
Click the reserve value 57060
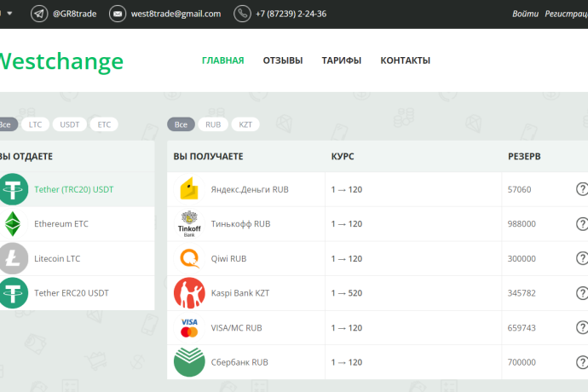(519, 189)
